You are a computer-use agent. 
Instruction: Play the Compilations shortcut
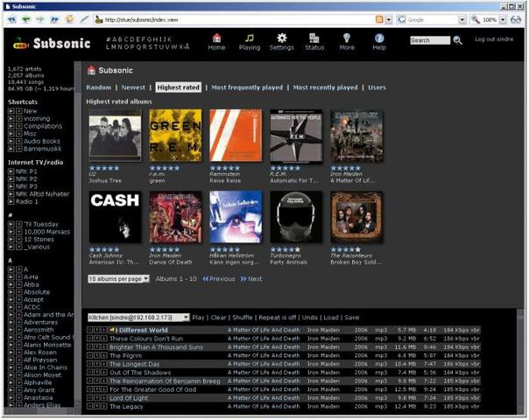tap(11, 126)
